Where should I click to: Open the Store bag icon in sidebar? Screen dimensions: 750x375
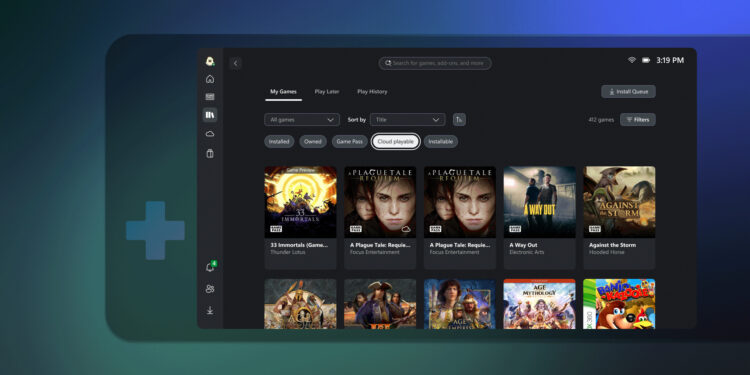(x=210, y=154)
